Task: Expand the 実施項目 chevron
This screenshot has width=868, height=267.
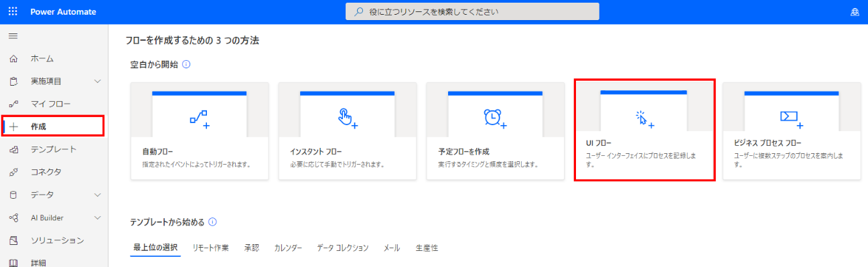Action: click(97, 82)
